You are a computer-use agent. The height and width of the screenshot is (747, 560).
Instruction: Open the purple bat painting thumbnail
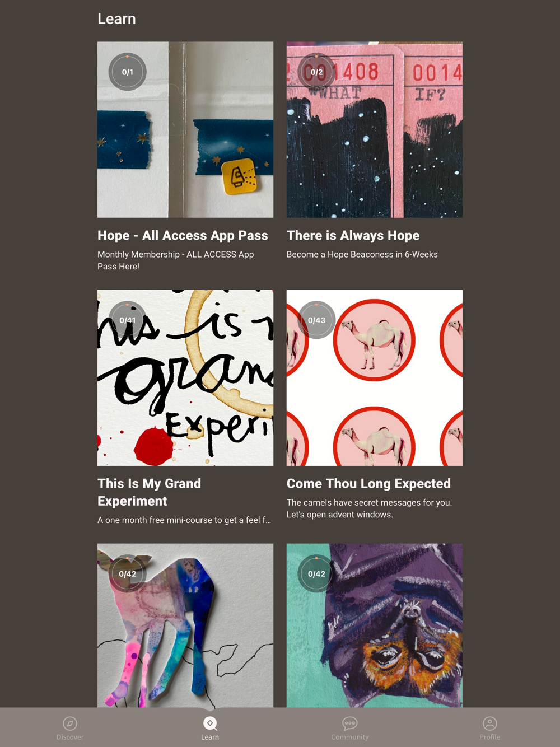[x=375, y=625]
